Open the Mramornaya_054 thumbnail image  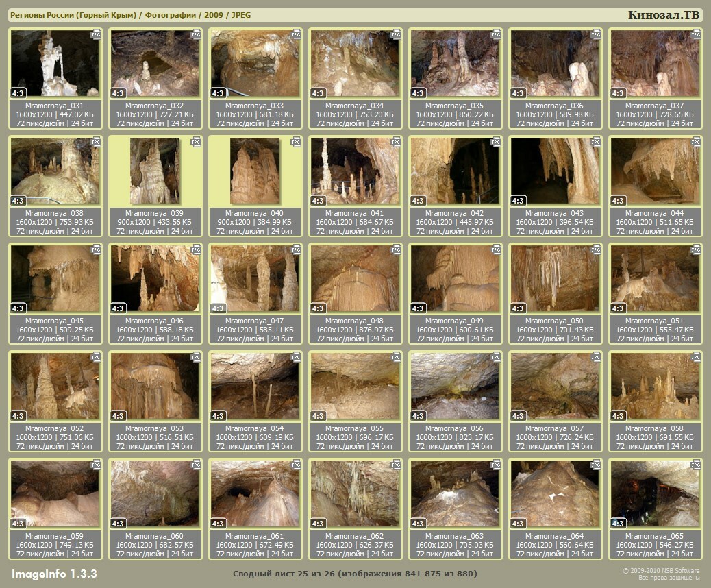pos(255,386)
